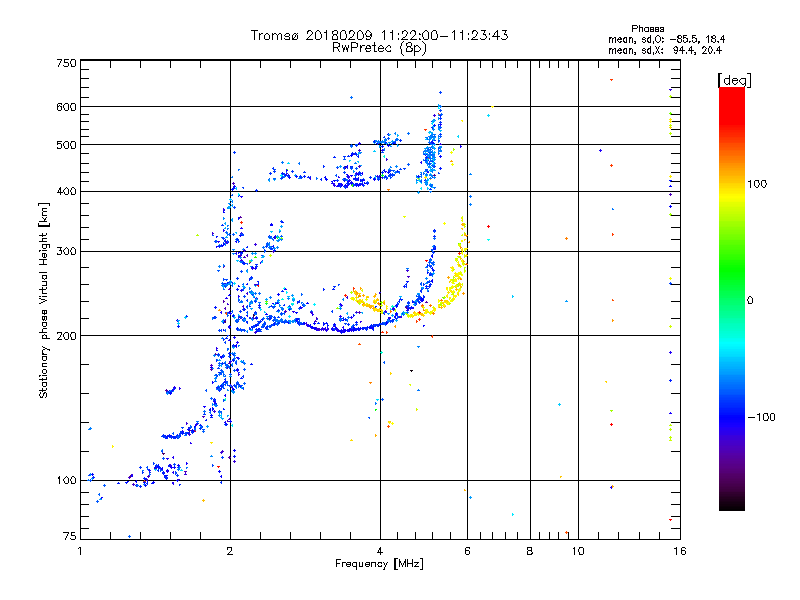Click the y-axis tick label '600'
This screenshot has height=600, width=800.
pos(67,107)
